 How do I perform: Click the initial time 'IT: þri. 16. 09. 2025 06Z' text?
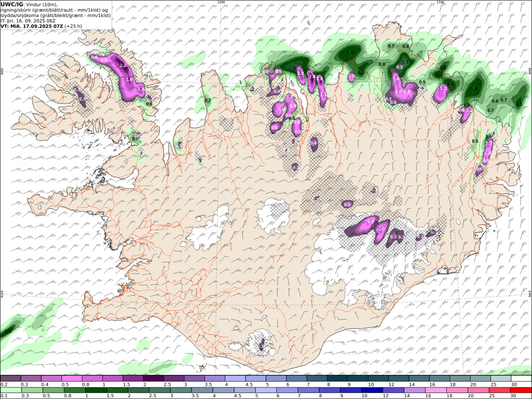click(x=28, y=20)
